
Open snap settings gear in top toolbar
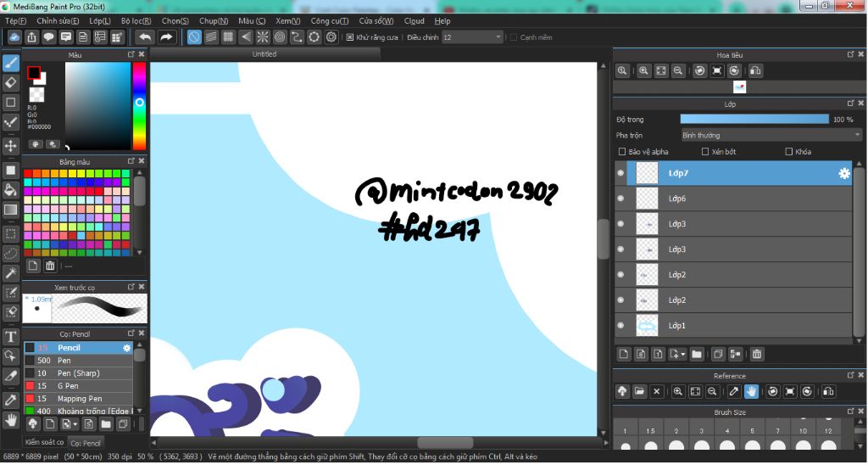point(331,37)
